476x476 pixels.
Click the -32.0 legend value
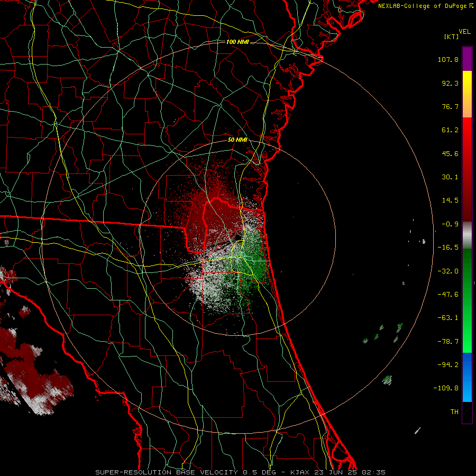pyautogui.click(x=448, y=271)
